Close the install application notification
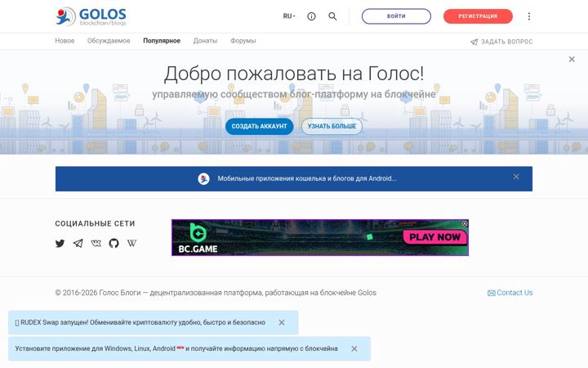Viewport: 588px width, 368px height. [x=354, y=349]
